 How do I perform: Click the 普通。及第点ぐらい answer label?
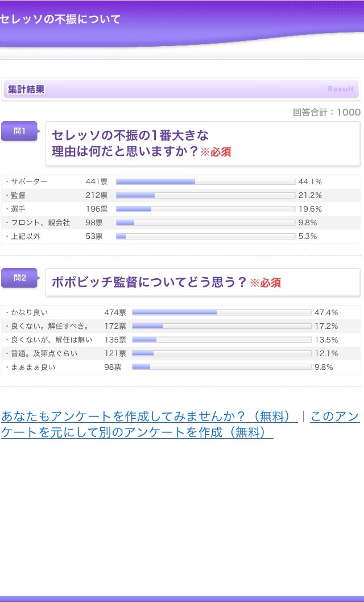44,353
